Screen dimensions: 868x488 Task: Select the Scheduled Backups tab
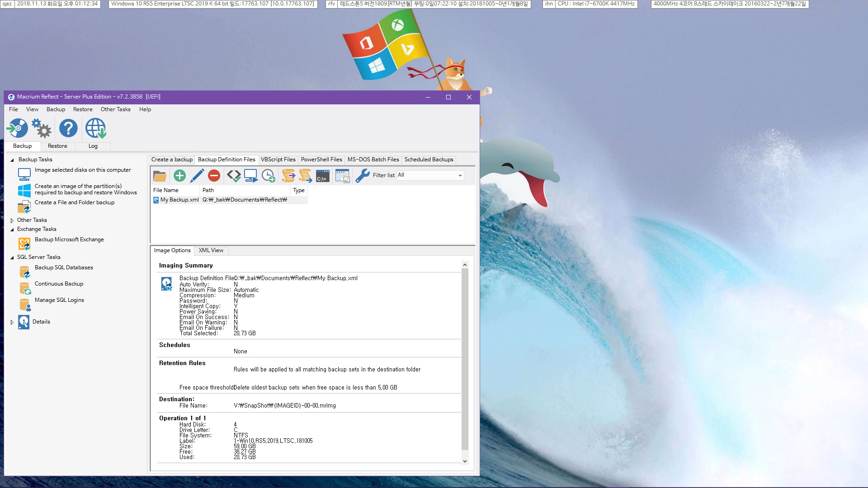428,159
